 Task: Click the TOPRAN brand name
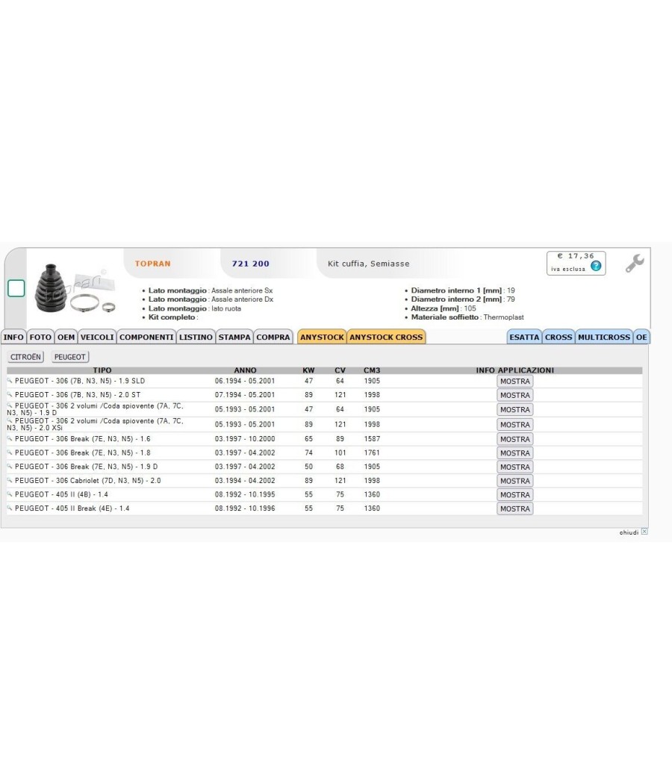tap(152, 264)
